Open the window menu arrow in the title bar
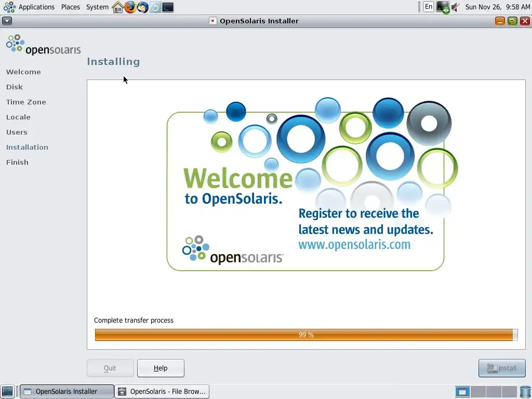The height and width of the screenshot is (399, 532). pyautogui.click(x=7, y=21)
